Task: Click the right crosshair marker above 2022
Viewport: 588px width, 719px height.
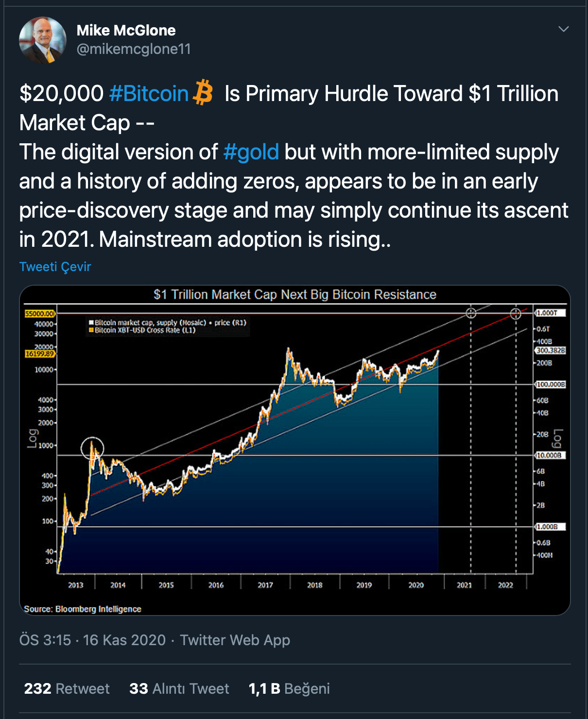Action: tap(516, 314)
